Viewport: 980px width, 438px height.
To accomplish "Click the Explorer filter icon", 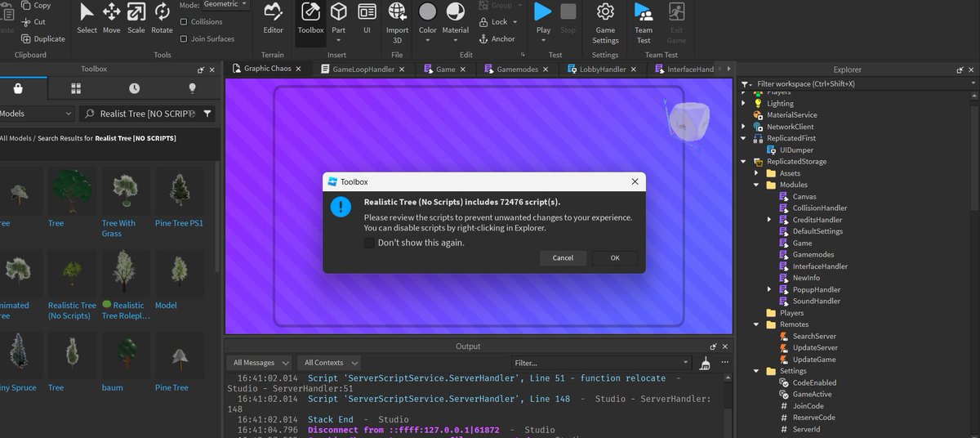I will coord(746,83).
